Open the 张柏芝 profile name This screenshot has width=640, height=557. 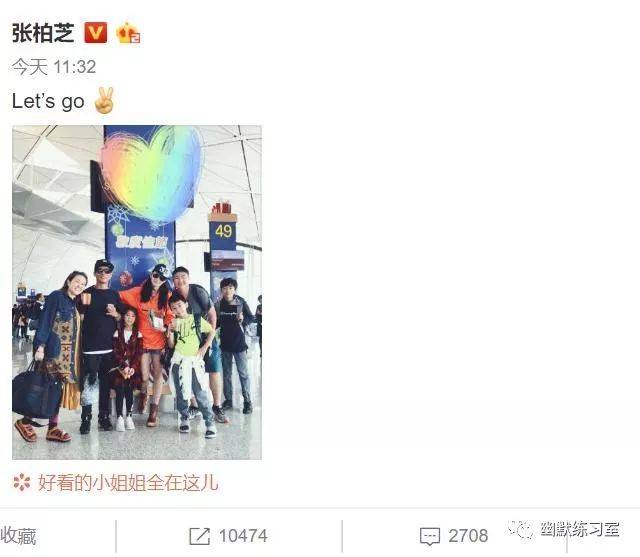(x=43, y=33)
